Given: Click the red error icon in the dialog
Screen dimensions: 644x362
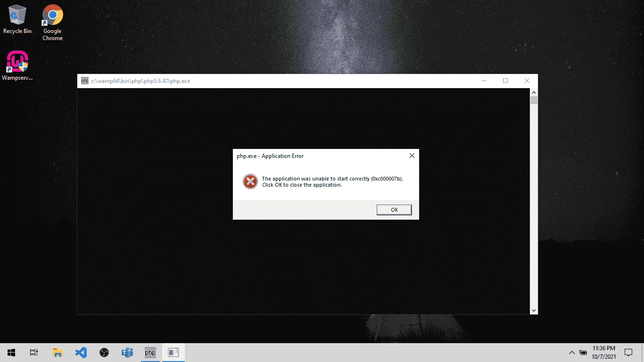Looking at the screenshot, I should coord(250,181).
